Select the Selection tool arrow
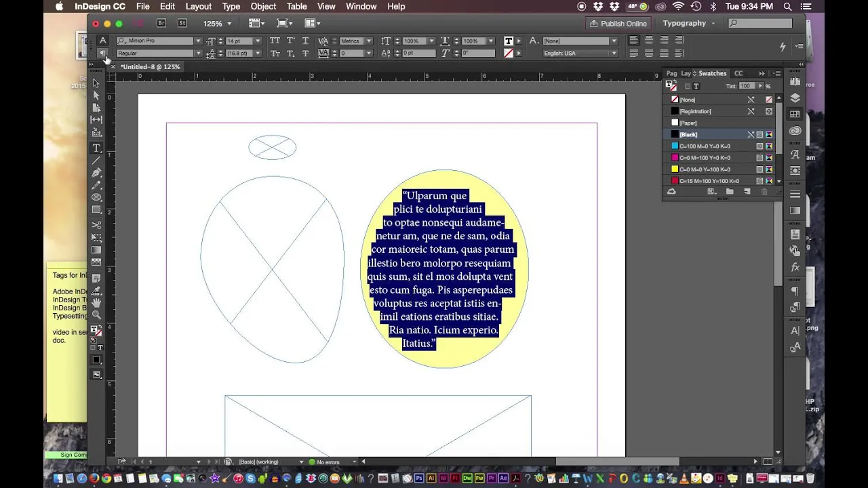This screenshot has height=488, width=868. (x=96, y=83)
